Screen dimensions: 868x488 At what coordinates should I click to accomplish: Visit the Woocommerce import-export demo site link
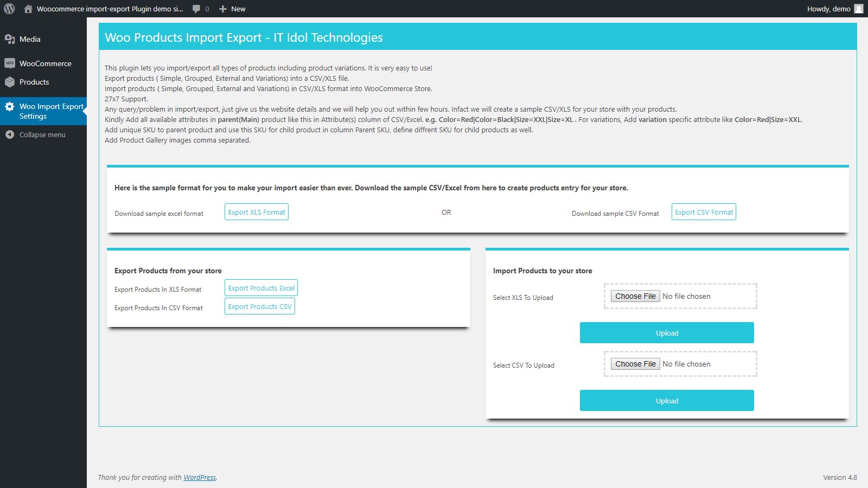click(104, 9)
